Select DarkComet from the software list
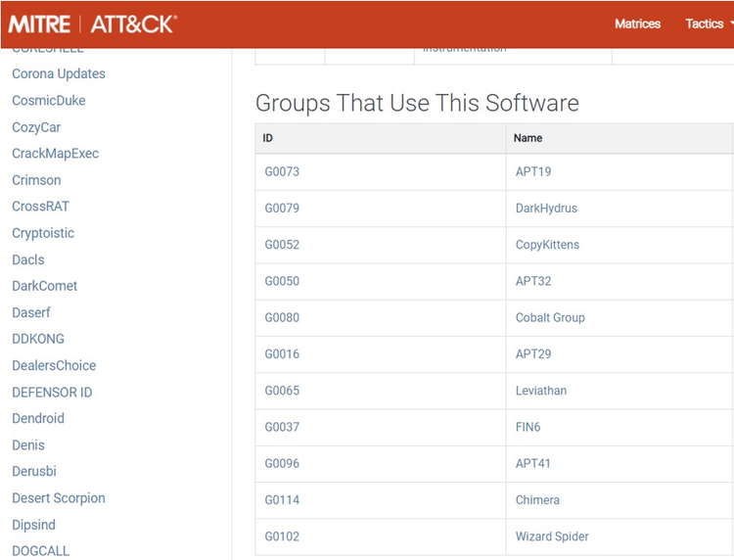This screenshot has width=734, height=560. (44, 286)
